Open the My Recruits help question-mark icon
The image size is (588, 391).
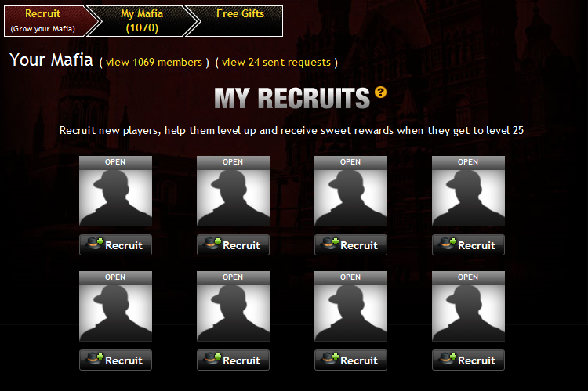click(380, 92)
